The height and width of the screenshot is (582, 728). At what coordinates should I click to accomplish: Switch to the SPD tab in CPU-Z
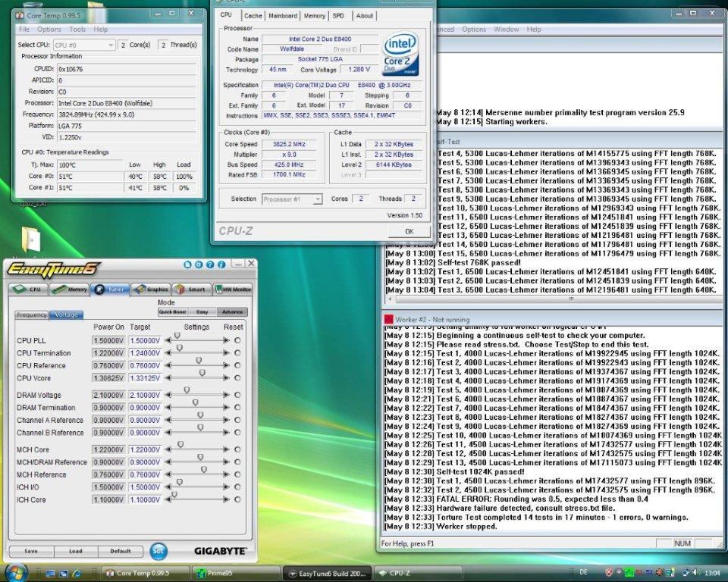pyautogui.click(x=338, y=16)
